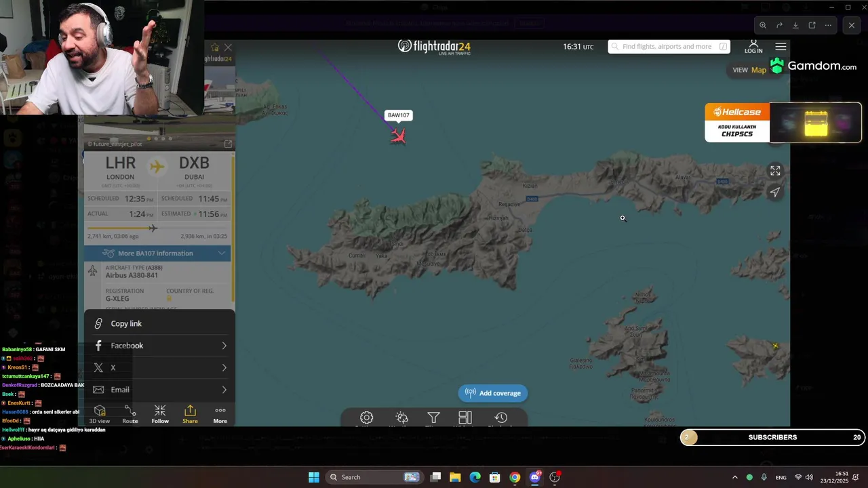The width and height of the screenshot is (868, 488).
Task: Show hidden system tray icons chevron
Action: (734, 477)
